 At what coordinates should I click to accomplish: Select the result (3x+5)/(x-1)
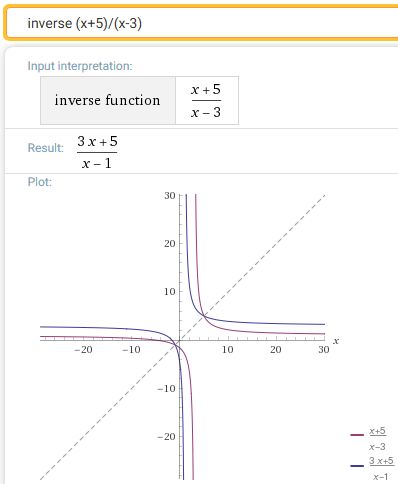point(97,152)
